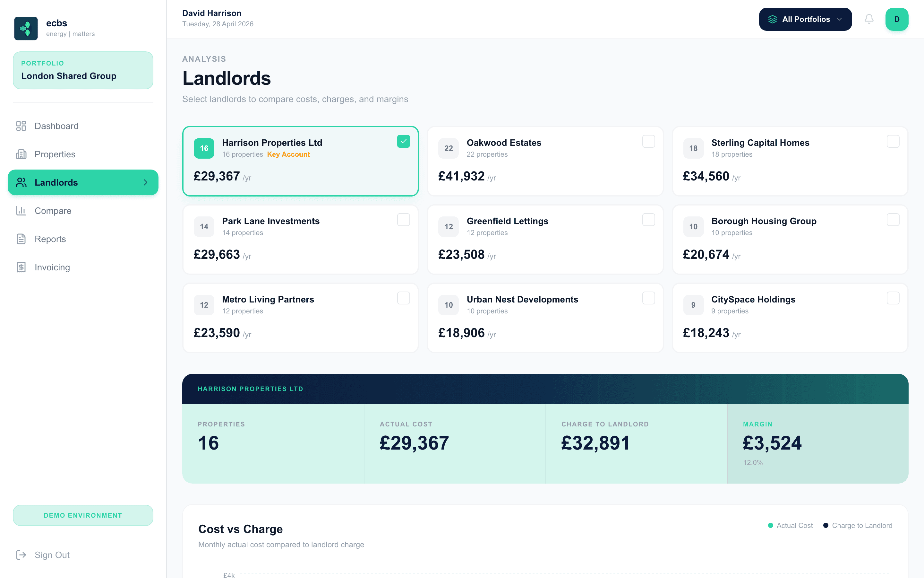The image size is (924, 578).
Task: Click the 12 badge on Metro Living Partners
Action: (x=204, y=305)
